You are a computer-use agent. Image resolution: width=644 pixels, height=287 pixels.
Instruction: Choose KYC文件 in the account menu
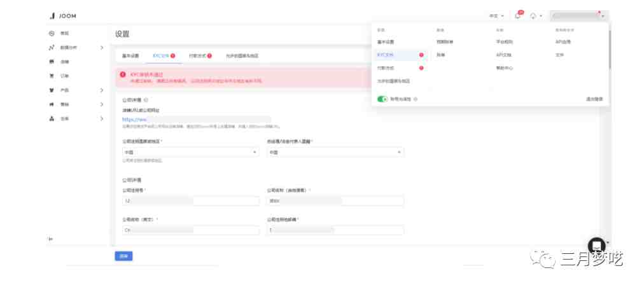(x=400, y=55)
